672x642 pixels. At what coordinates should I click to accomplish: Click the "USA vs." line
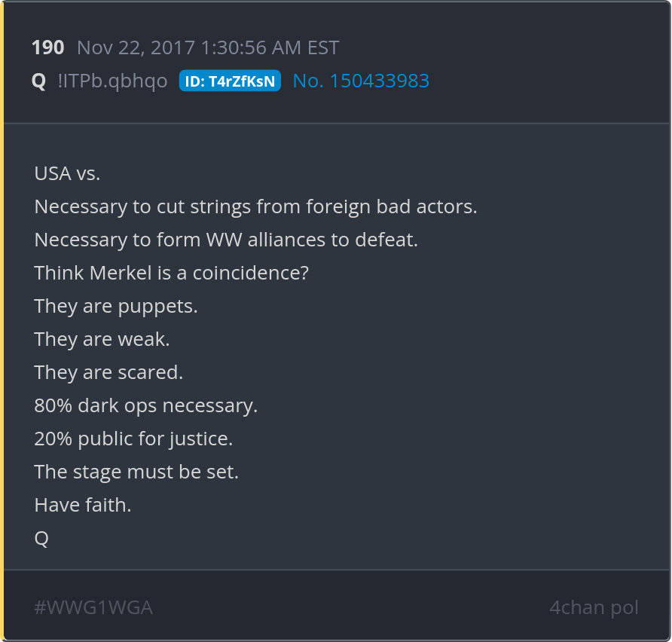[x=67, y=173]
